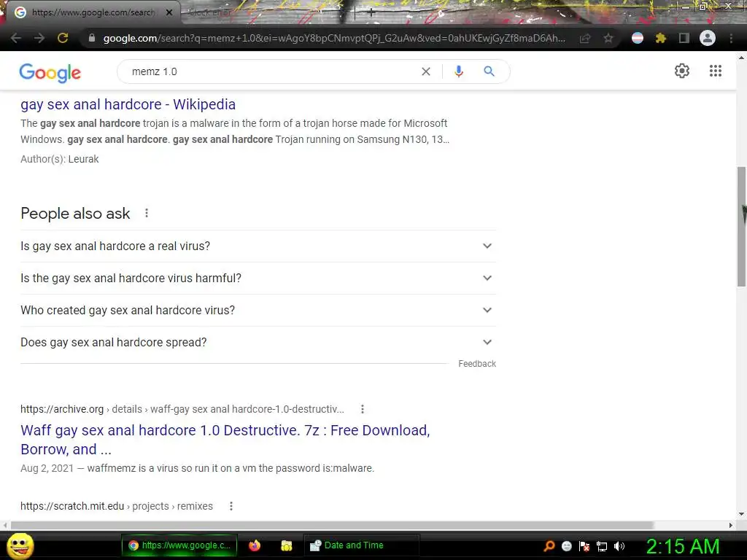
Task: Open a new tab with plus button
Action: (x=371, y=13)
